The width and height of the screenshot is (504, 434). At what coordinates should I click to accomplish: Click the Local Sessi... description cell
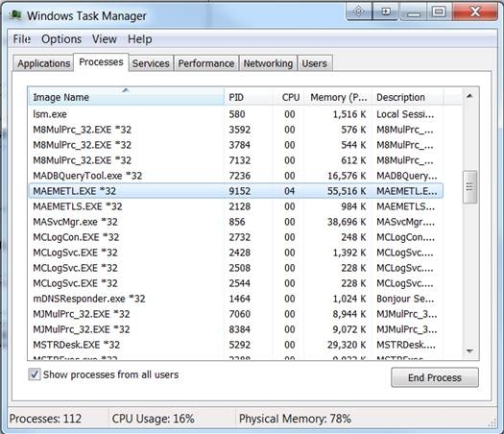pyautogui.click(x=405, y=114)
